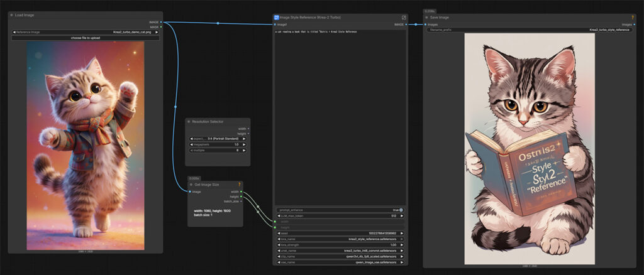The image size is (644, 275).
Task: Collapse the Save Image node title dot
Action: [427, 18]
